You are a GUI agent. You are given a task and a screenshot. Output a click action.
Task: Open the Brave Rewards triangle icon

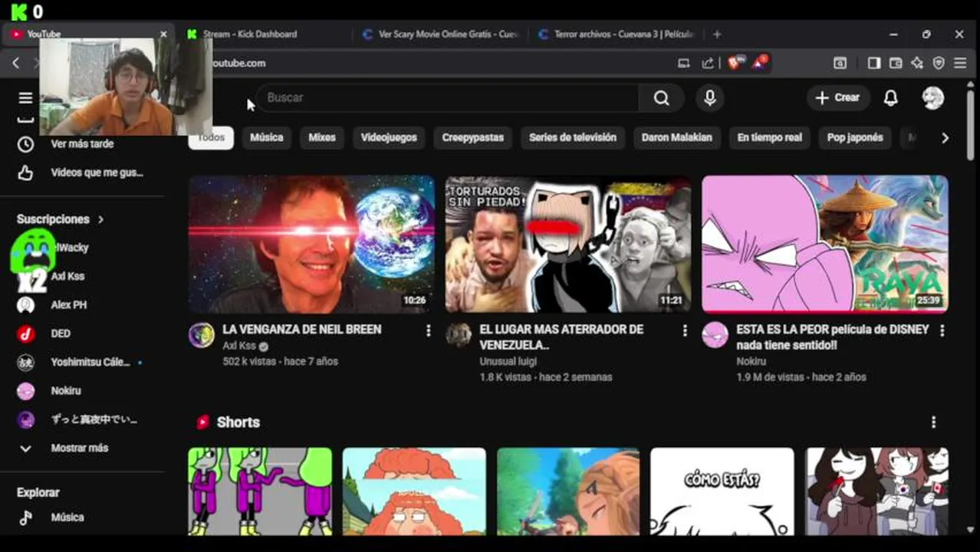tap(759, 63)
